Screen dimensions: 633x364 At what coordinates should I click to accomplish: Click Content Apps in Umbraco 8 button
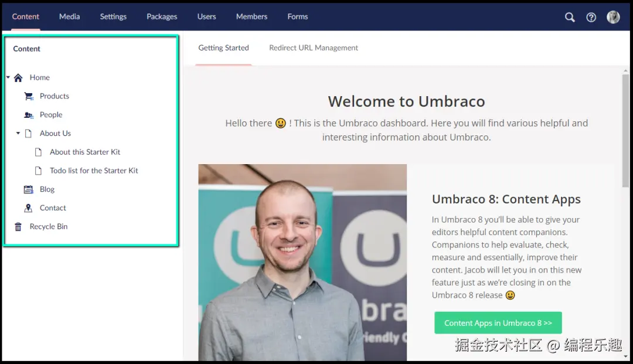[498, 323]
